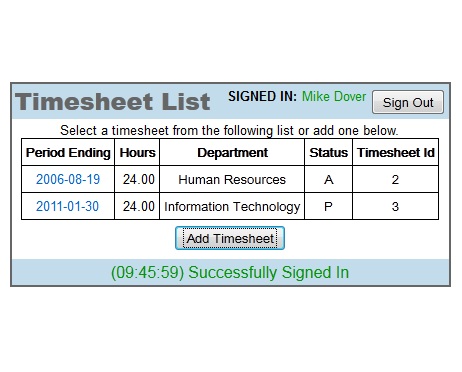The image size is (462, 372).
Task: Select the Period Ending column header
Action: click(x=68, y=152)
